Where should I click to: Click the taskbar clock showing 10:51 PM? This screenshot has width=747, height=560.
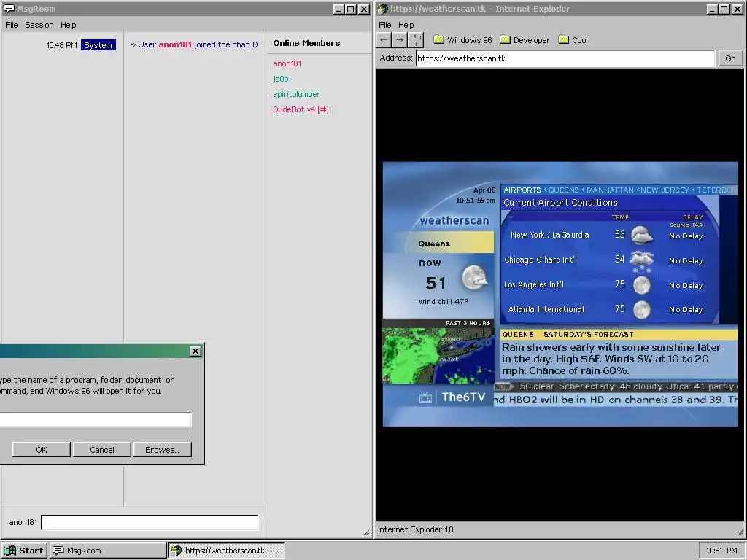pos(721,551)
